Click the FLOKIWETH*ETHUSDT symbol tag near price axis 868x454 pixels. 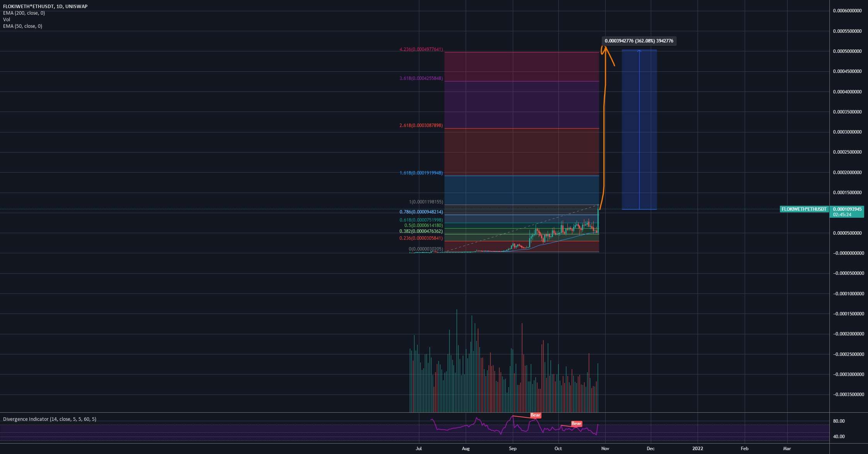(804, 209)
